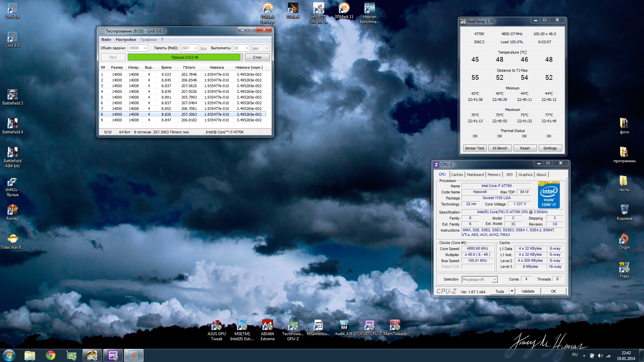Click the green LinX progress bar
Viewport: 644px width, 362px height.
[x=184, y=57]
